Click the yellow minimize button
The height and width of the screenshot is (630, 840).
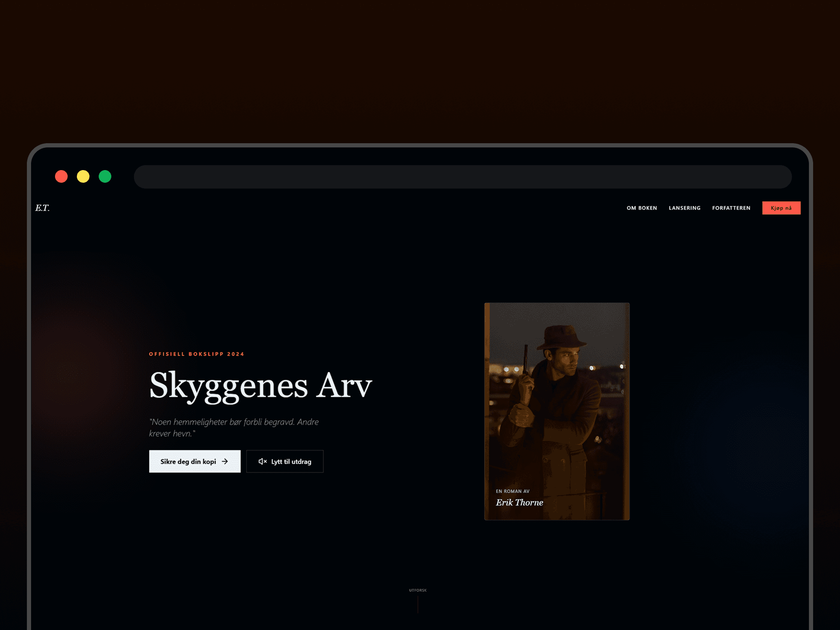[x=84, y=176]
